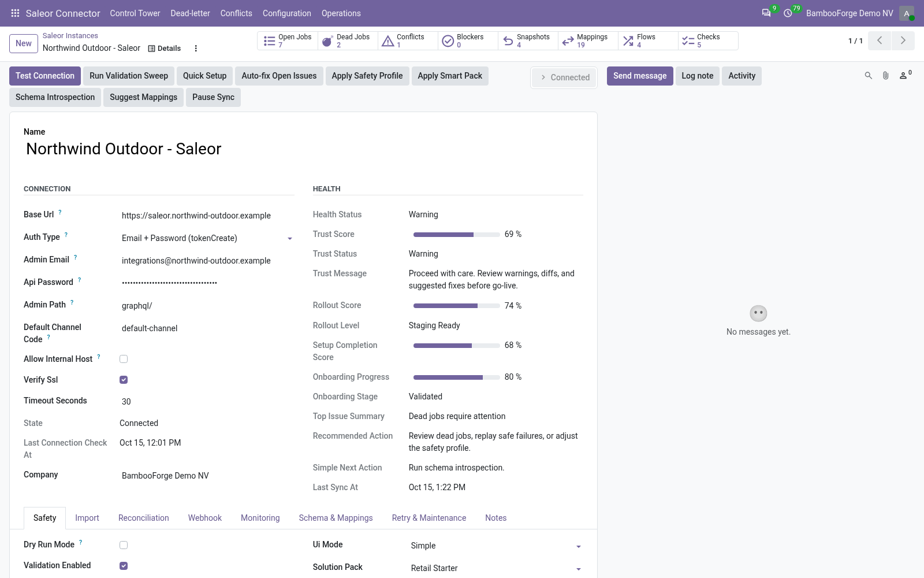Click the Test Connection button
924x578 pixels.
(x=45, y=76)
